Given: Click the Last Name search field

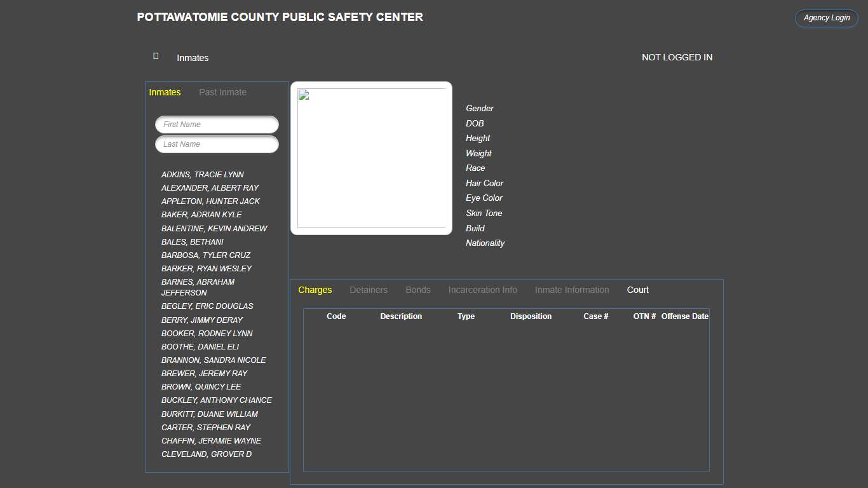Looking at the screenshot, I should [217, 144].
